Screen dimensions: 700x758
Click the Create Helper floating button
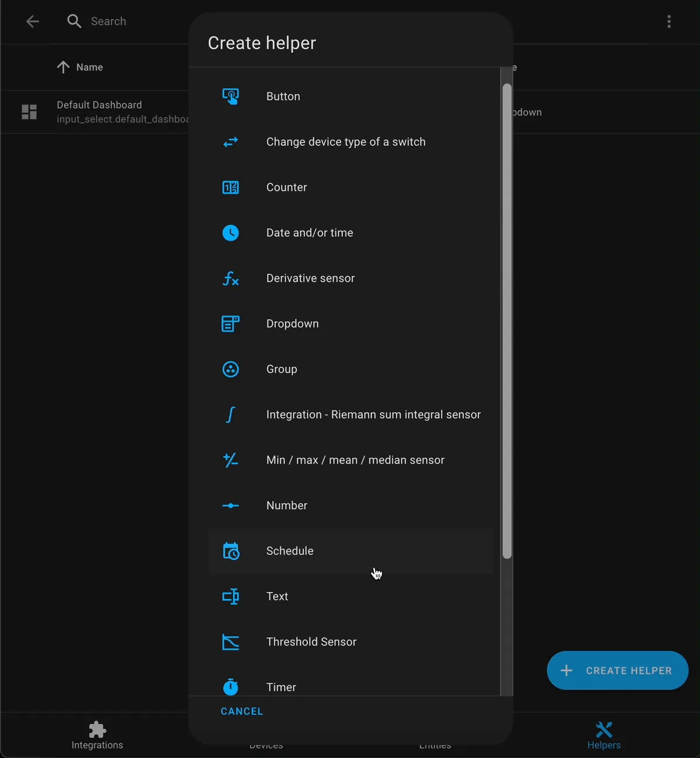click(x=618, y=671)
